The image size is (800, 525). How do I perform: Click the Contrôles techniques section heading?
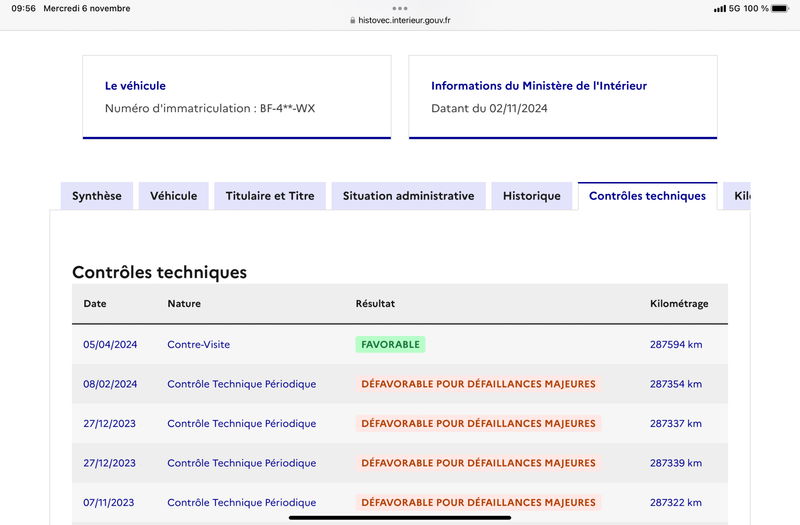click(159, 272)
